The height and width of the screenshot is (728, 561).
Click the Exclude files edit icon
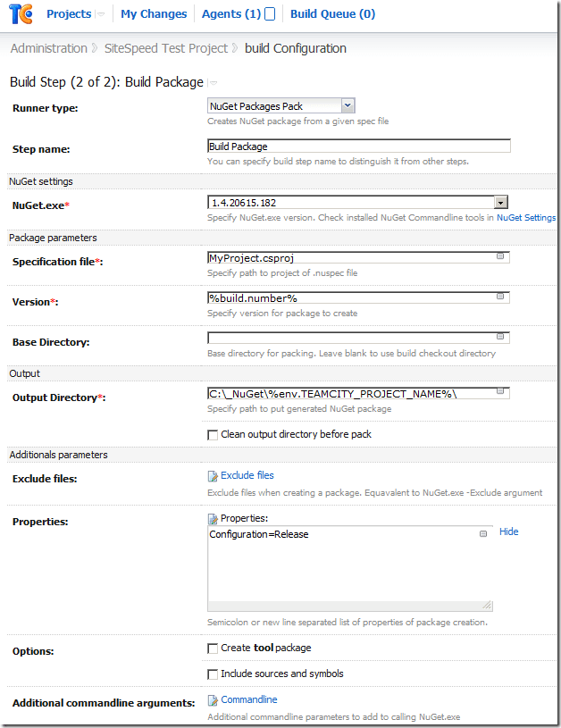point(213,476)
